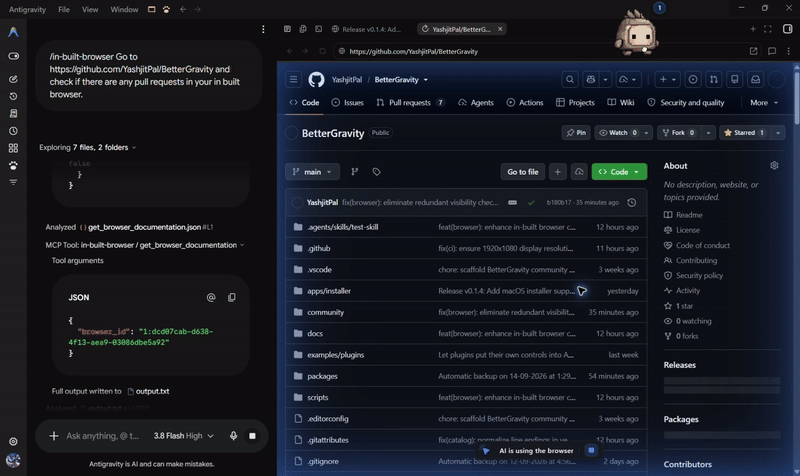This screenshot has width=800, height=476.
Task: Open repositories icon in GitHub header
Action: coord(735,80)
